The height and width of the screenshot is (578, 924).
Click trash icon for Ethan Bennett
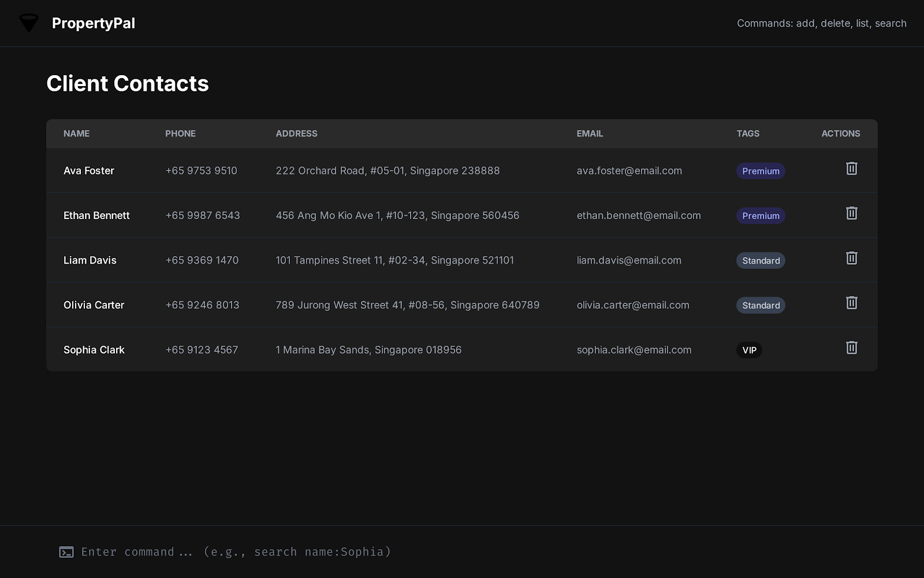pos(851,213)
